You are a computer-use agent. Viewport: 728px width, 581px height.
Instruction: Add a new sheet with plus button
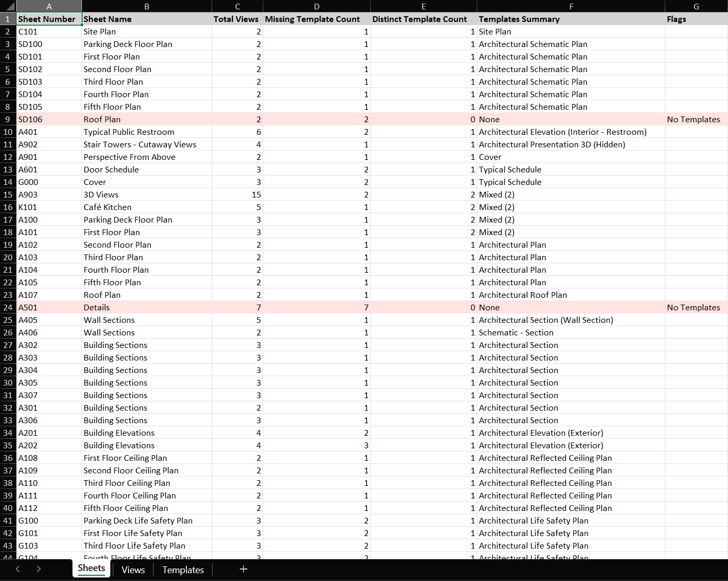click(x=243, y=569)
